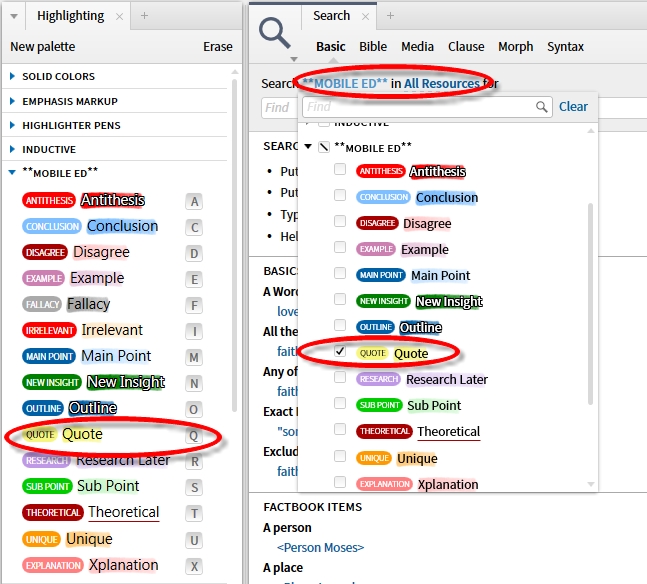Click Erase in Highlighting panel
The height and width of the screenshot is (584, 647).
click(x=217, y=47)
